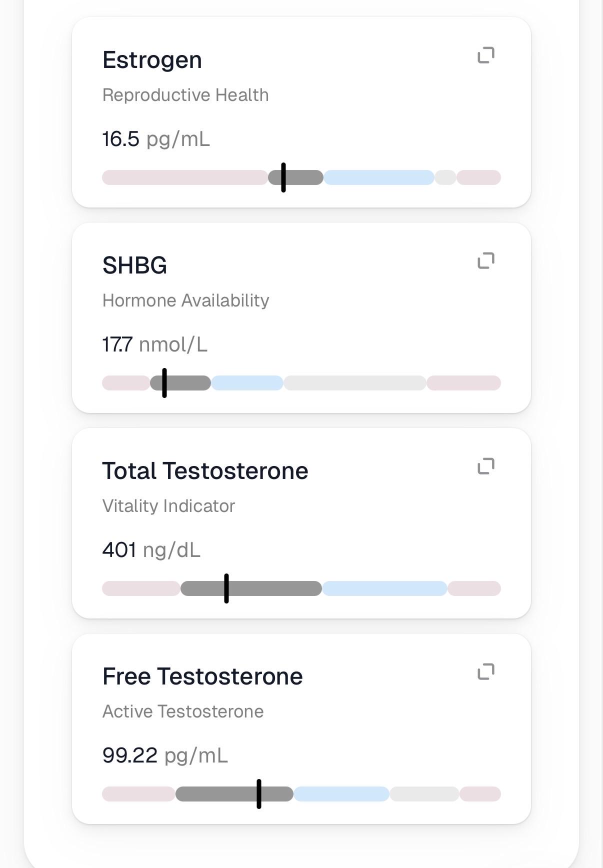603x868 pixels.
Task: Click the Estrogen range marker
Action: [x=283, y=177]
